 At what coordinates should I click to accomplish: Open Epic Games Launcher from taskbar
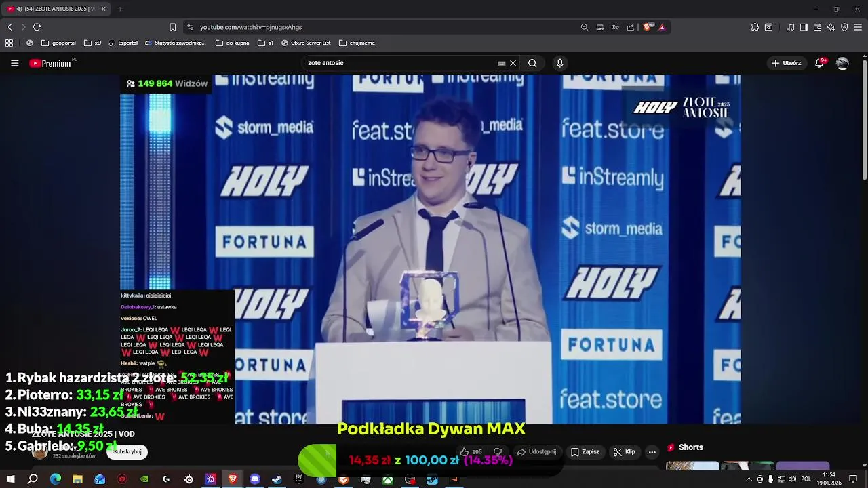[x=299, y=479]
